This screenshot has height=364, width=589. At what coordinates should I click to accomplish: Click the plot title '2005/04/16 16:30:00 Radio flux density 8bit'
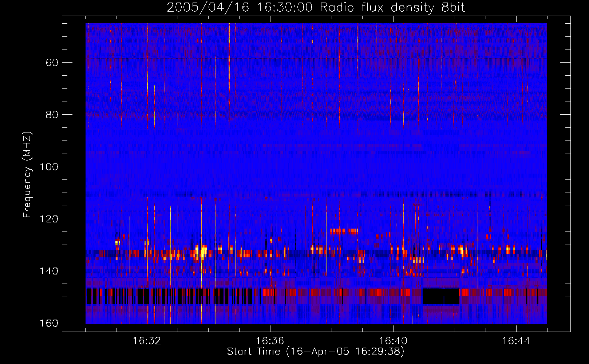pyautogui.click(x=316, y=8)
